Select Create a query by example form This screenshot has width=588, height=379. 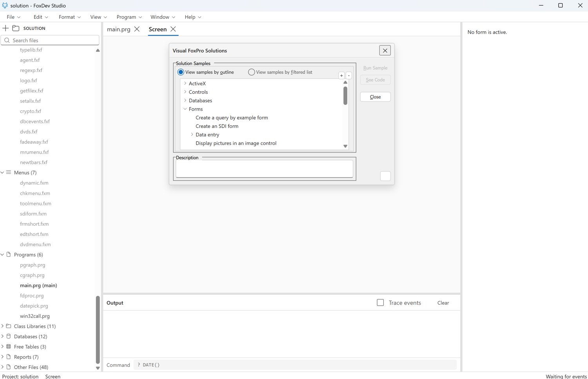[x=232, y=118]
